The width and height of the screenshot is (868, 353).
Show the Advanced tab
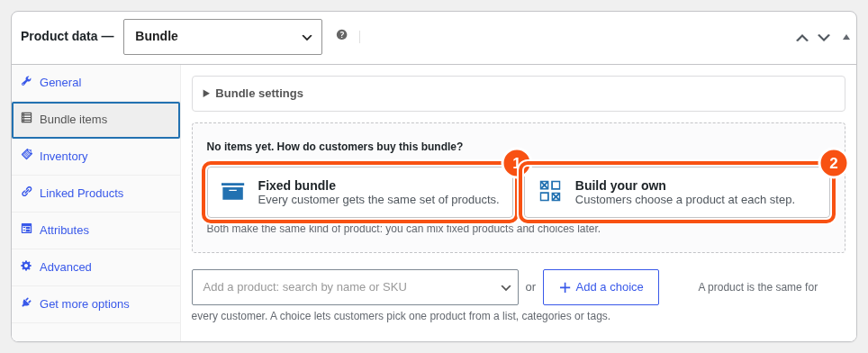coord(95,267)
